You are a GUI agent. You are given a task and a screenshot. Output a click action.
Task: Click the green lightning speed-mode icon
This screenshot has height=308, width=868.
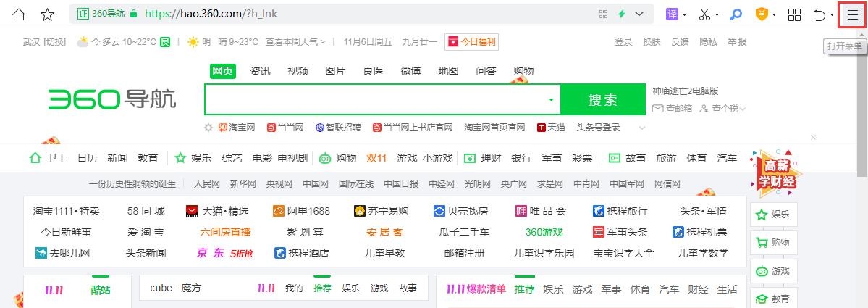point(622,14)
